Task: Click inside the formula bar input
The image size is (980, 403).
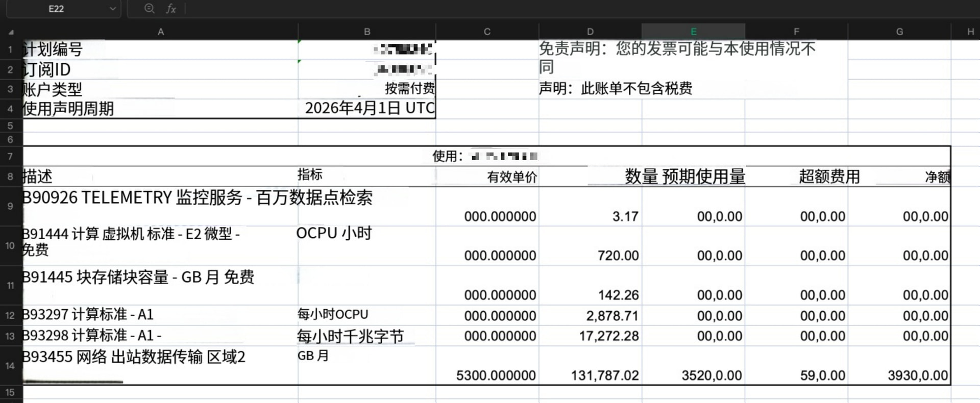Action: pyautogui.click(x=582, y=9)
